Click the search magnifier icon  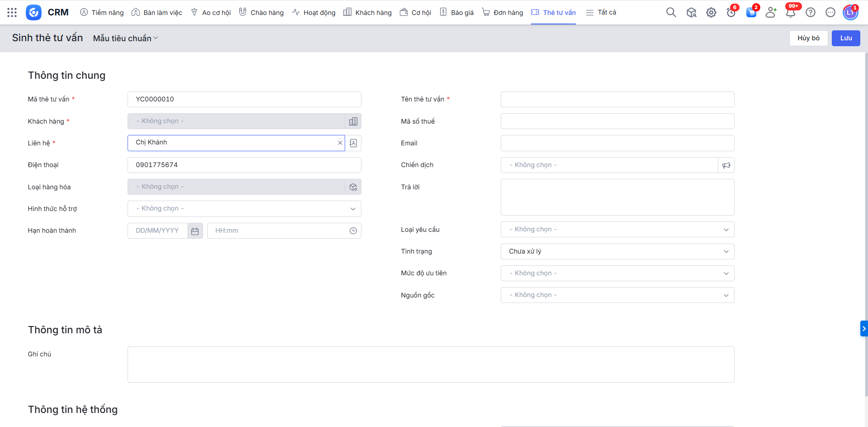pos(671,13)
